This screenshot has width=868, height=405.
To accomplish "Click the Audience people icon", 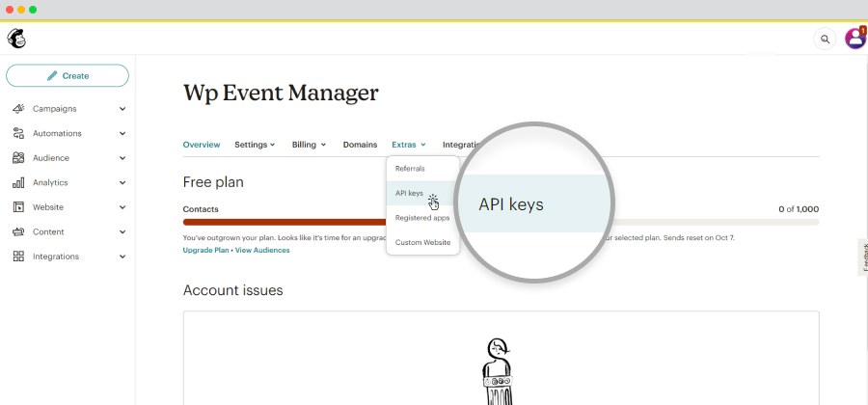I will click(x=18, y=158).
